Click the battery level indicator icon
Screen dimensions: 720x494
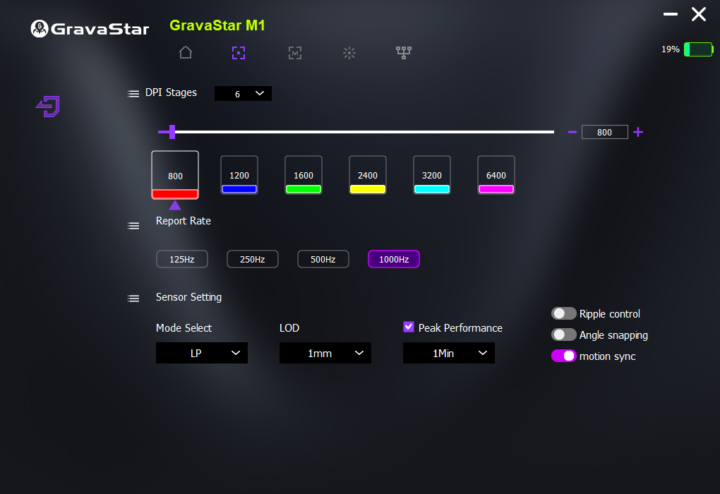point(698,49)
